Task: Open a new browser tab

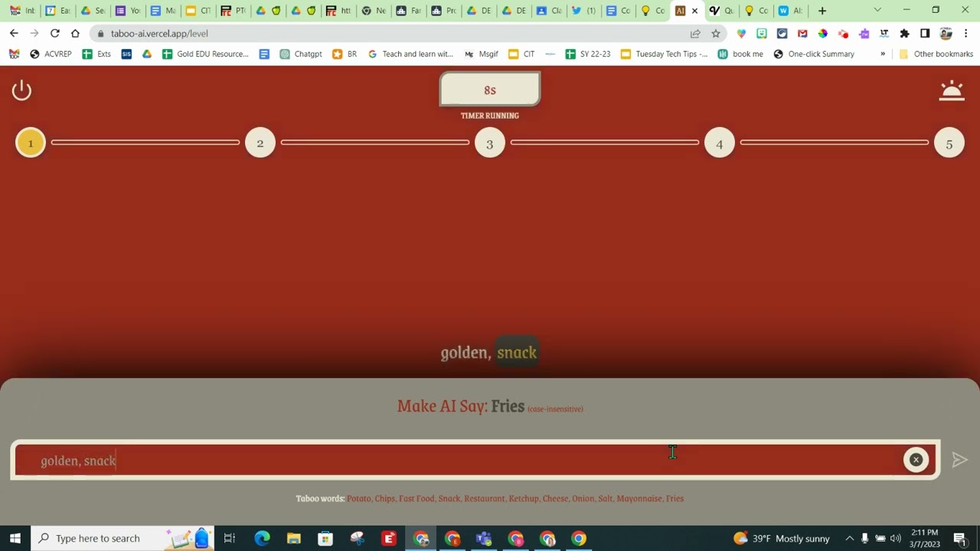Action: [822, 11]
